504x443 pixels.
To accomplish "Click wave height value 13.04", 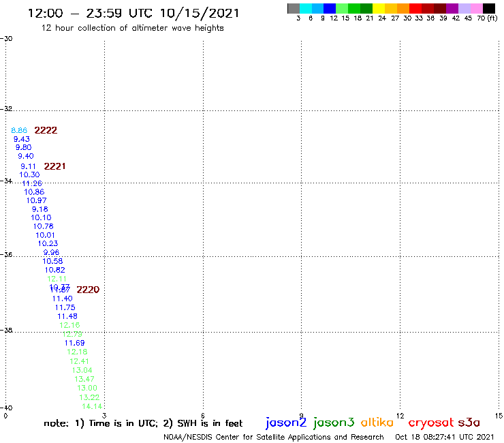I will (82, 370).
